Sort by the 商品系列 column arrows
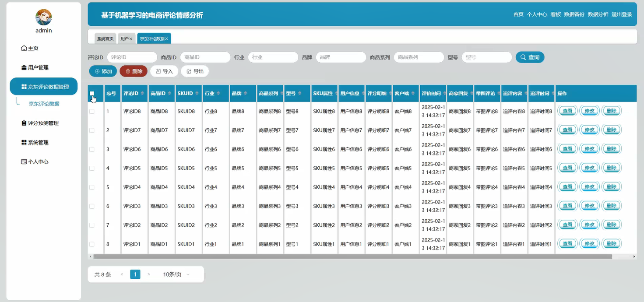This screenshot has width=644, height=302. coord(282,94)
